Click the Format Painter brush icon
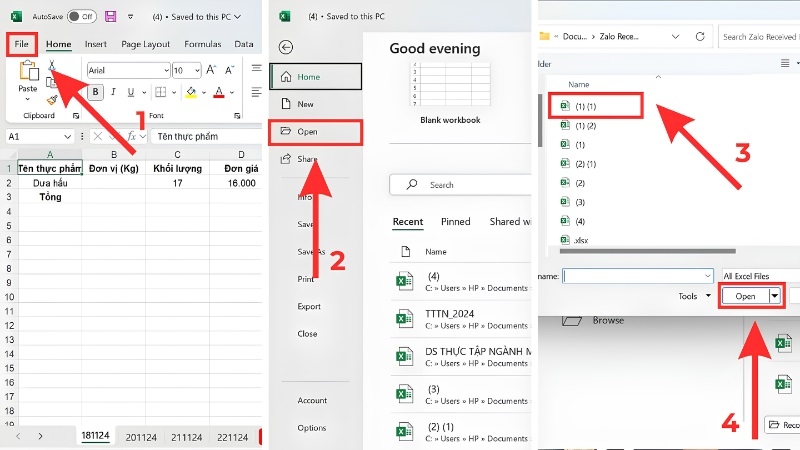The width and height of the screenshot is (800, 450). click(52, 100)
